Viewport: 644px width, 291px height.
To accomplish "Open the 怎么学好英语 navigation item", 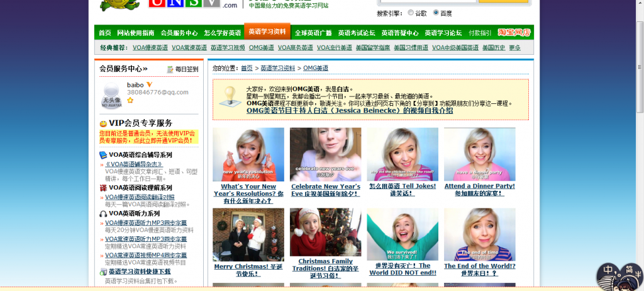I will tap(223, 33).
